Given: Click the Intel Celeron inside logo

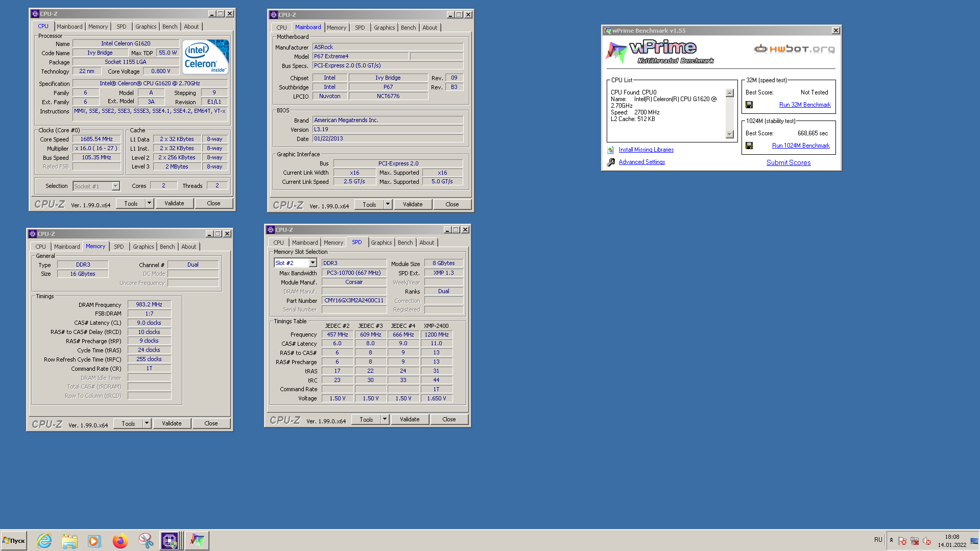Looking at the screenshot, I should pos(206,57).
